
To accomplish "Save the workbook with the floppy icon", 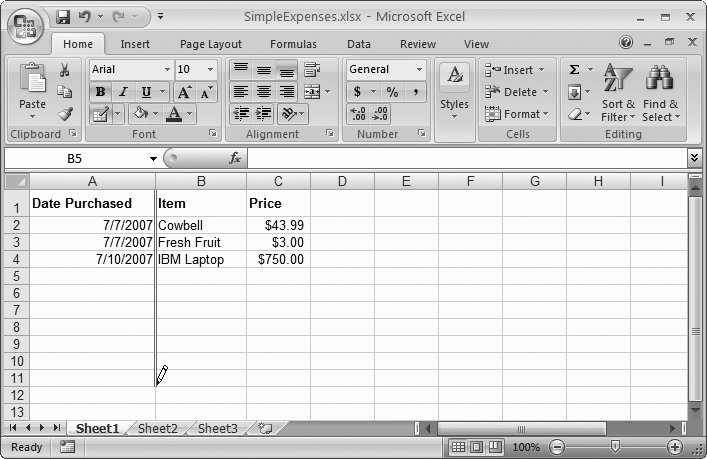I will coord(63,17).
